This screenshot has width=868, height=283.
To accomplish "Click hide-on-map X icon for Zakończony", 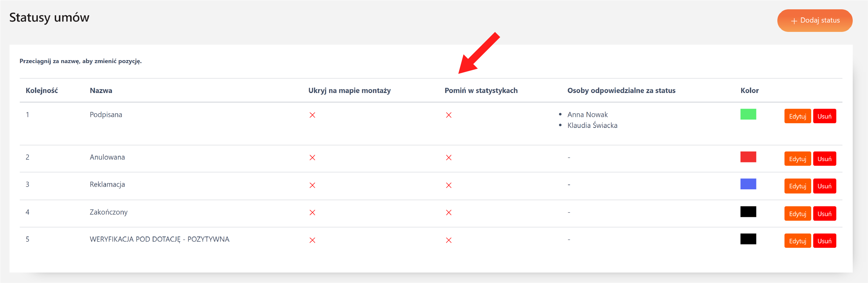I will (312, 213).
